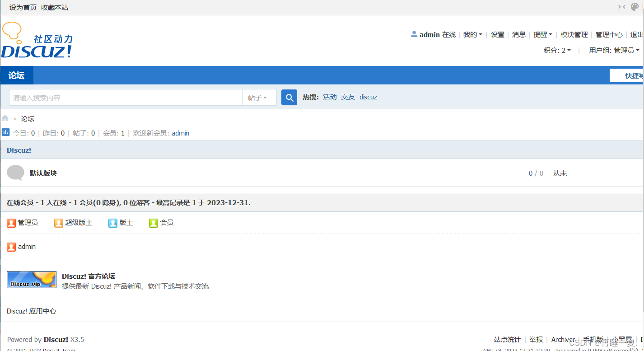Click the 默认版块 forum avatar
Image resolution: width=644 pixels, height=351 pixels.
pyautogui.click(x=15, y=173)
